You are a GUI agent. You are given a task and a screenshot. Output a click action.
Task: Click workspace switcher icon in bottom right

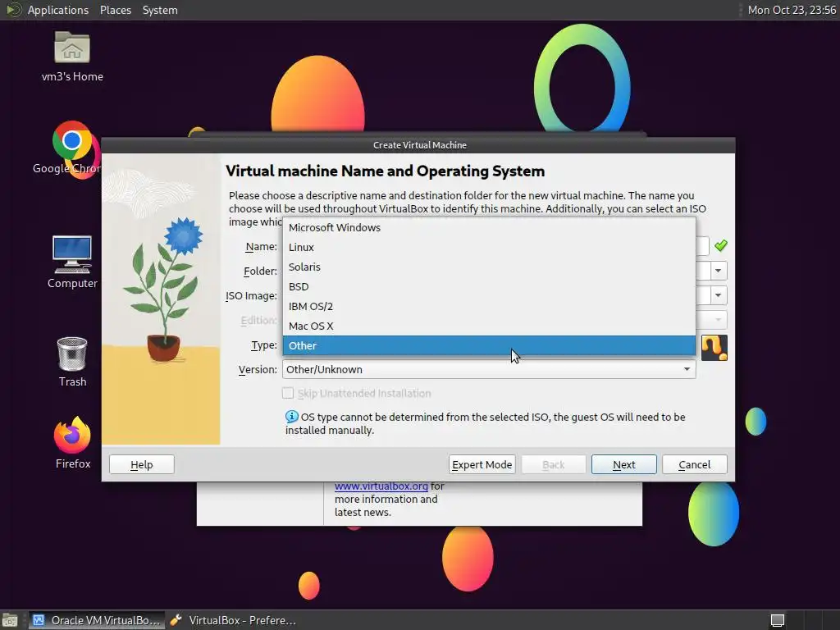(778, 620)
